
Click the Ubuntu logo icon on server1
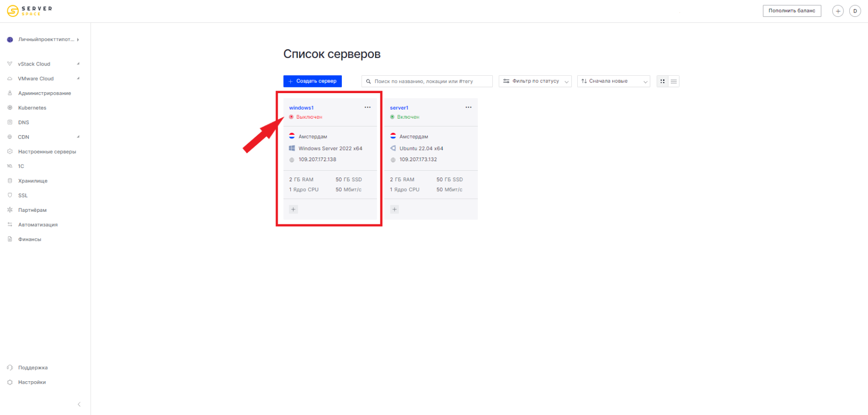pos(393,148)
